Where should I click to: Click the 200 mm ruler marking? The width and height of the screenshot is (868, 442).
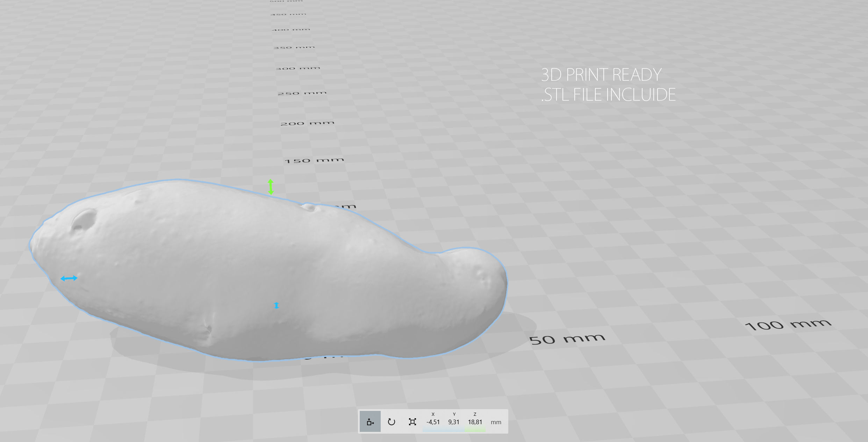307,123
